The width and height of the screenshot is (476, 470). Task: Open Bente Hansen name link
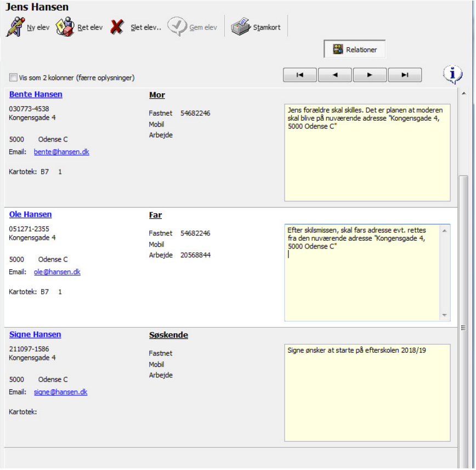click(x=36, y=94)
